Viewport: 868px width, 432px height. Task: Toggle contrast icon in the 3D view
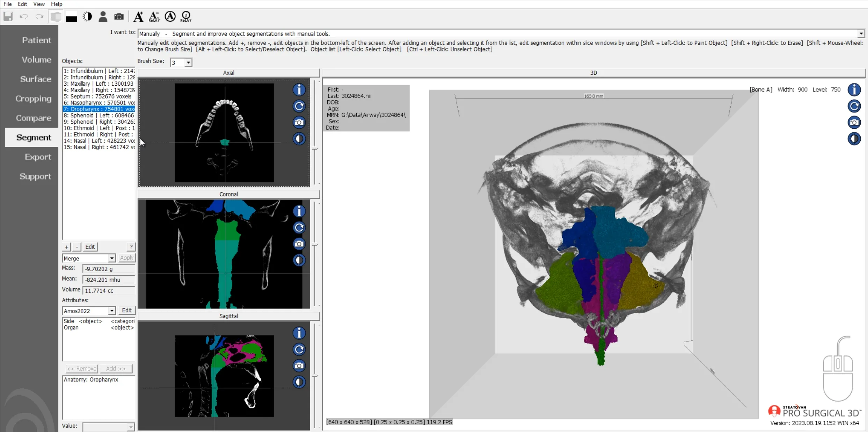coord(854,139)
